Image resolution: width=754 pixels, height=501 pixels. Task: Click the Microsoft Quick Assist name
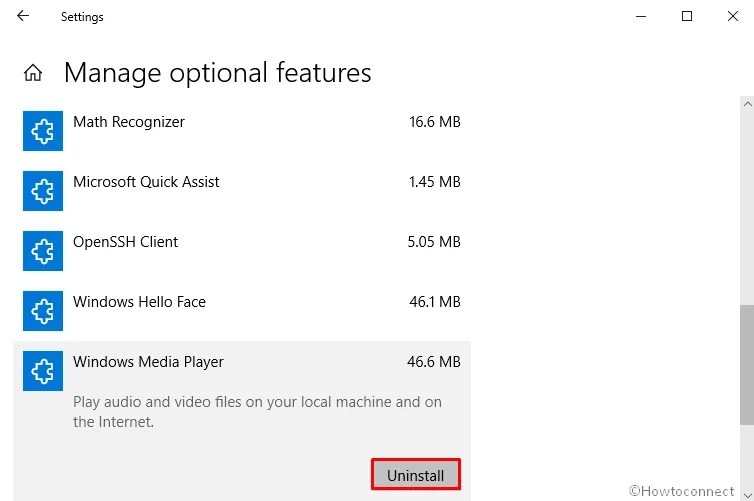tap(146, 182)
